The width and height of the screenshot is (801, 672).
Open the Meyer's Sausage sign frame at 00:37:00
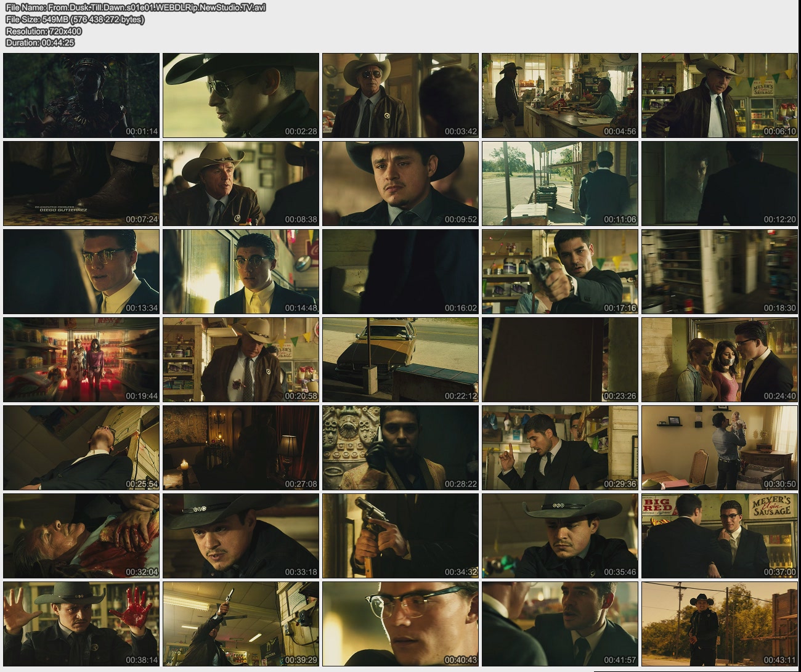720,536
